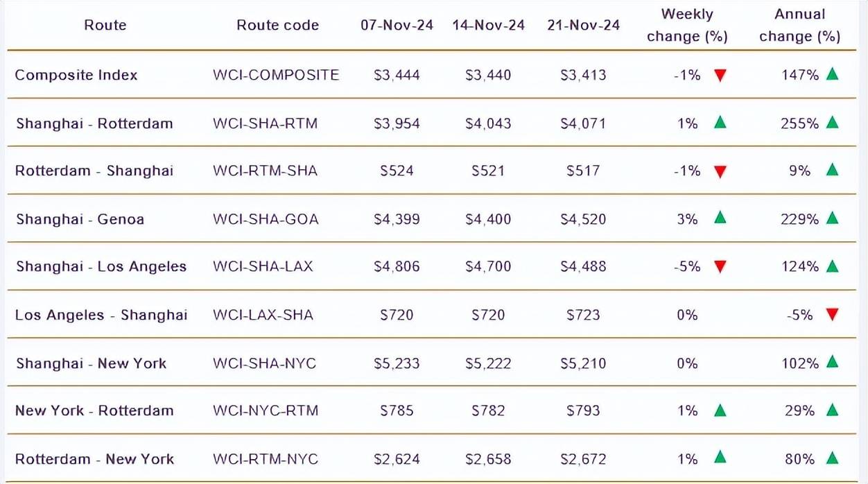Click the $4,520 value for Shanghai - Genoa
This screenshot has height=484, width=868.
click(583, 219)
